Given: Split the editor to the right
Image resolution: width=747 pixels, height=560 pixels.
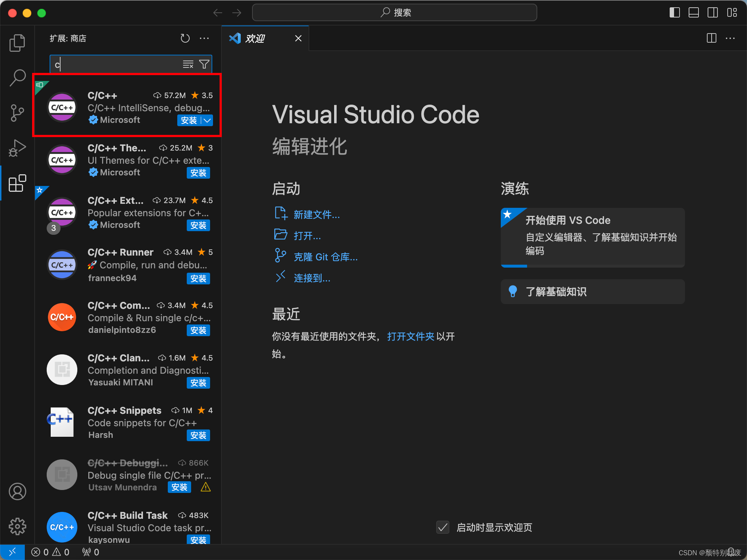Looking at the screenshot, I should (x=712, y=38).
